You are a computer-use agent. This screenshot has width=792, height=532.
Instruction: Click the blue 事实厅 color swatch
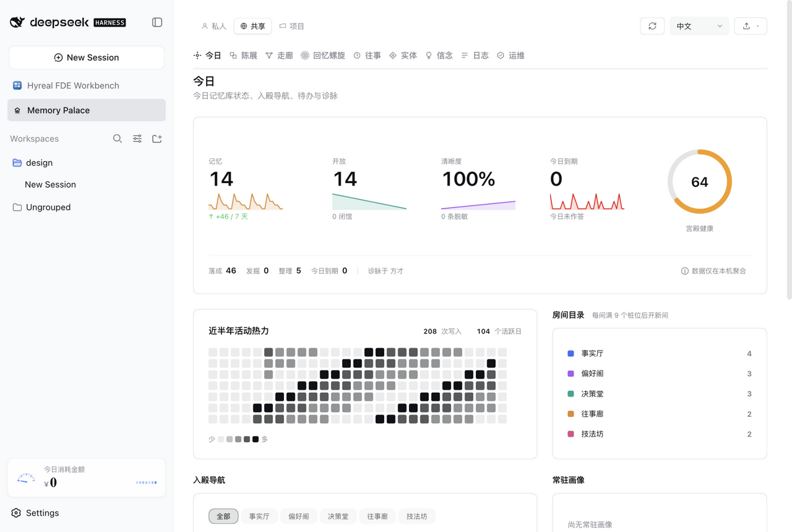[x=570, y=353]
